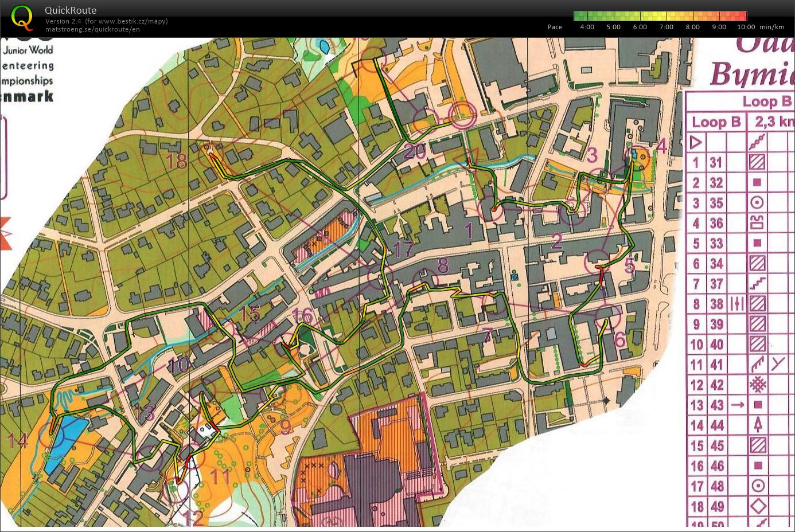This screenshot has width=795, height=532.
Task: Click the "2,3 km" course length cell
Action: click(x=774, y=122)
